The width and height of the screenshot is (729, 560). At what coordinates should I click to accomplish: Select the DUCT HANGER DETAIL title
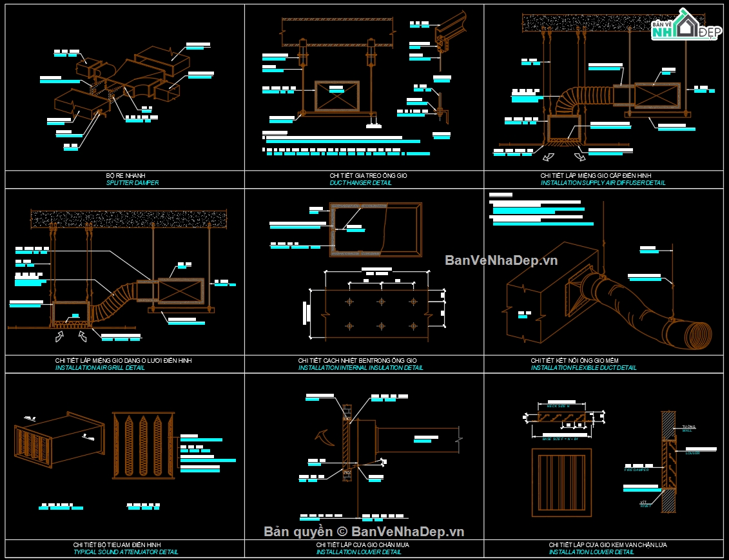361,182
